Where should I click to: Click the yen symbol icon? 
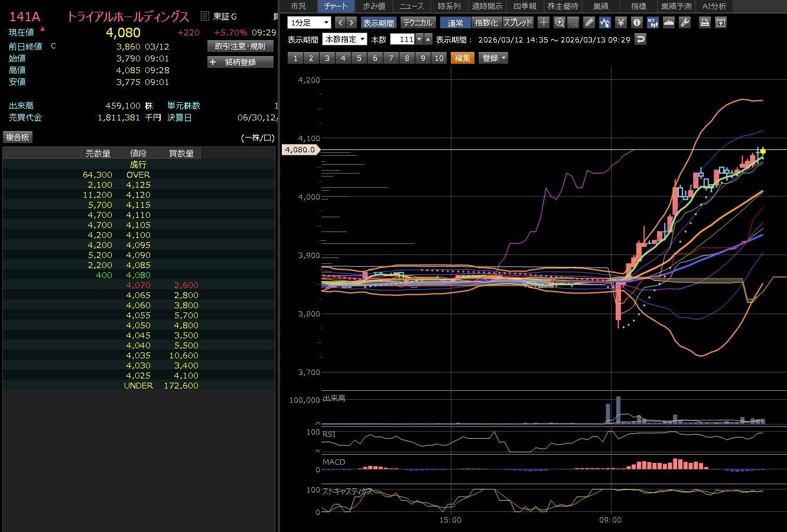[620, 22]
